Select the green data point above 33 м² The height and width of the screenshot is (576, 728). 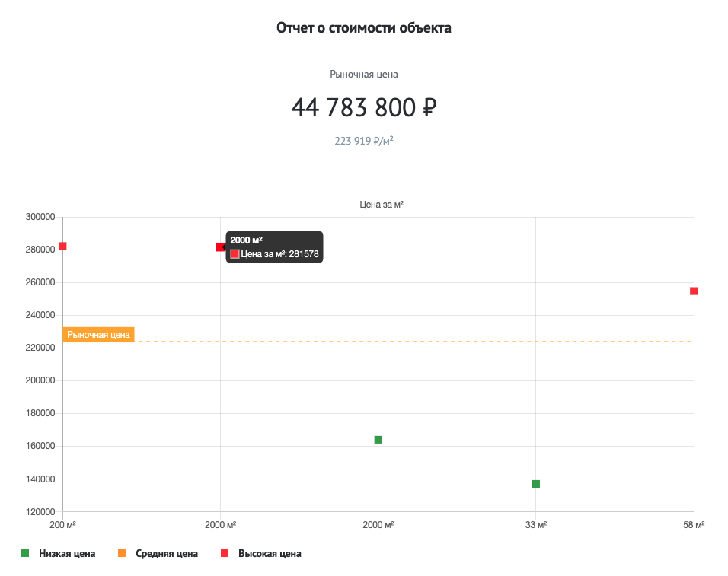(x=536, y=484)
